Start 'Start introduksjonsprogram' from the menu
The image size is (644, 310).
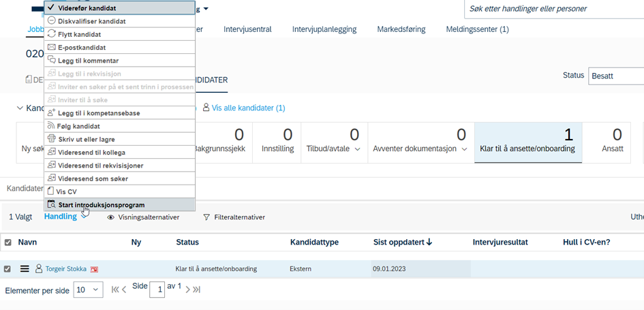pos(119,204)
